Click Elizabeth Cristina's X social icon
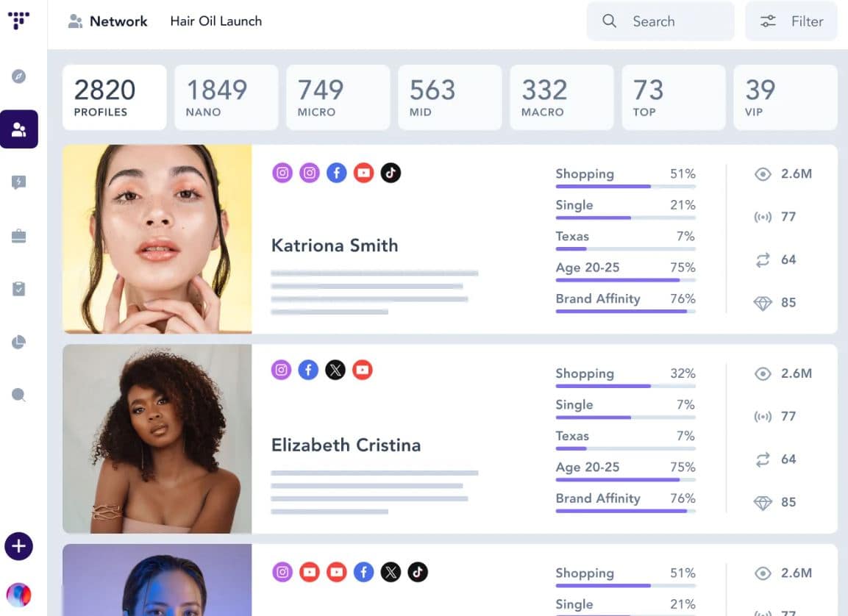Image resolution: width=848 pixels, height=616 pixels. point(335,370)
